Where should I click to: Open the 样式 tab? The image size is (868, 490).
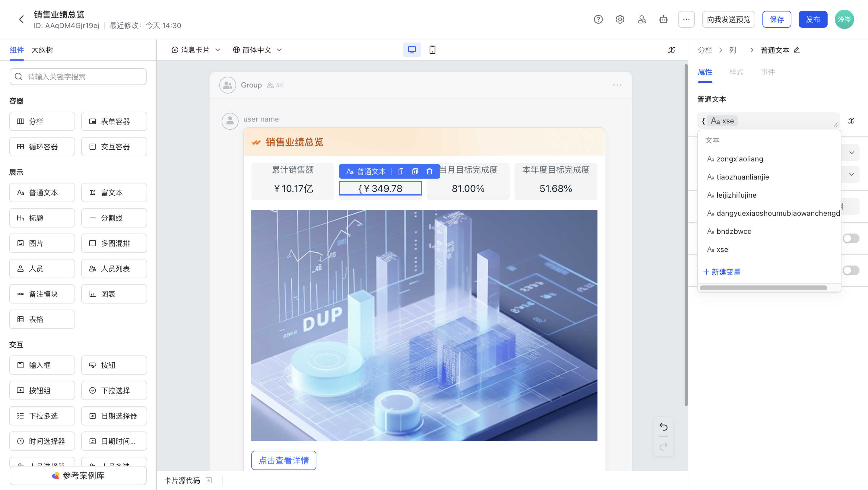click(x=736, y=72)
